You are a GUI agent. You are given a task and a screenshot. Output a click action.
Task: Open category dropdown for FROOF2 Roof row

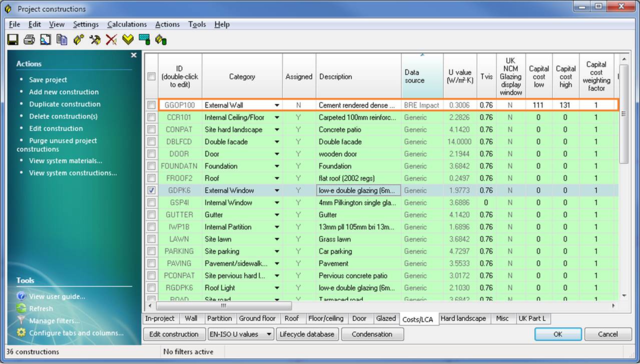[277, 178]
